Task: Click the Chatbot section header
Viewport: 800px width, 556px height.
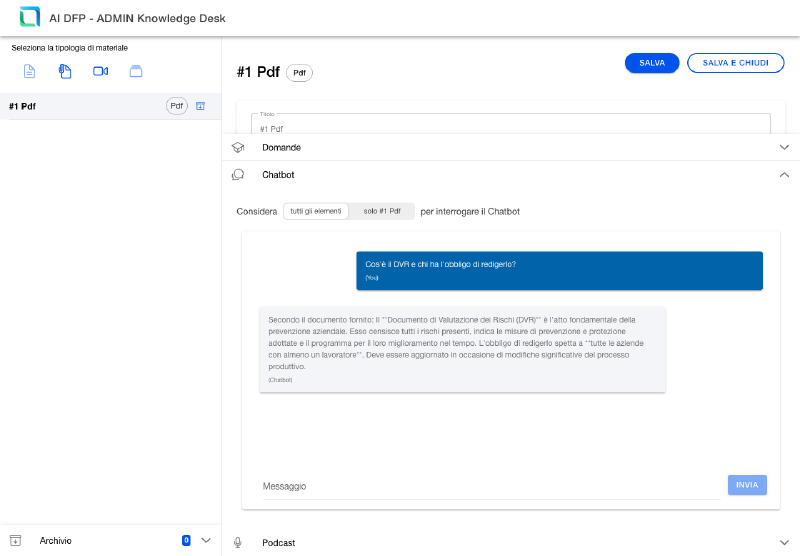Action: coord(511,175)
